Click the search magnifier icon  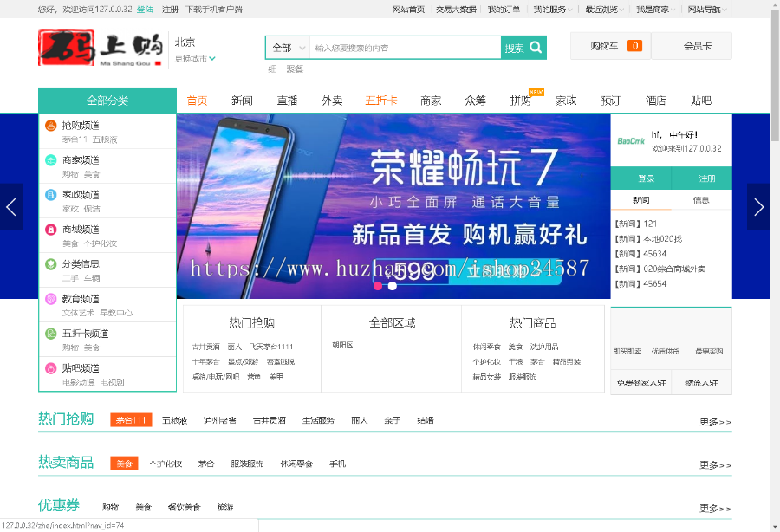(536, 48)
